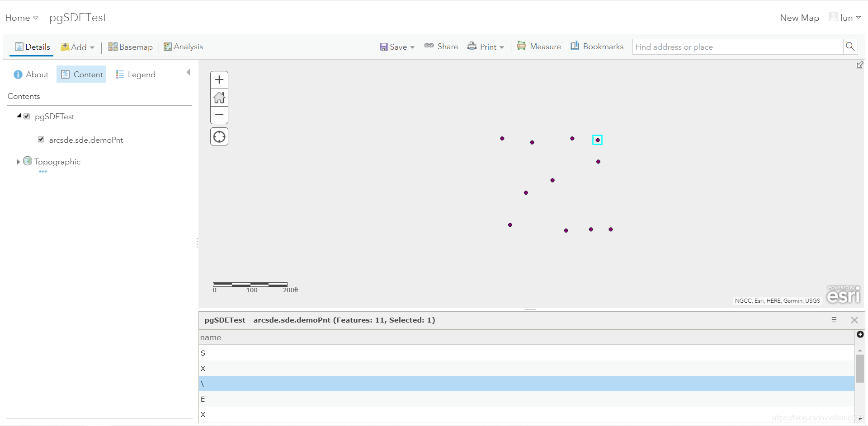This screenshot has height=426, width=868.
Task: Open Home dropdown menu
Action: (22, 18)
